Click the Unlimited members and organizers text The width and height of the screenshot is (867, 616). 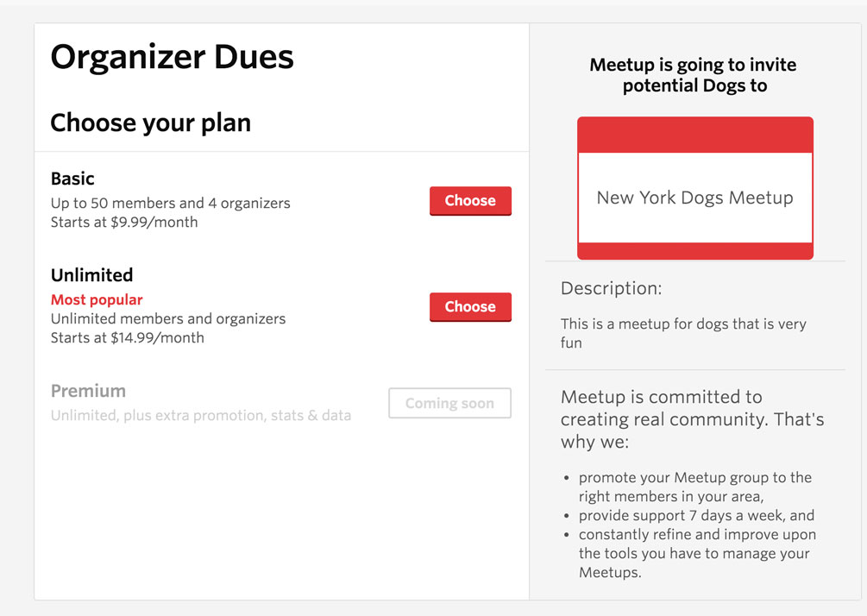pos(168,318)
